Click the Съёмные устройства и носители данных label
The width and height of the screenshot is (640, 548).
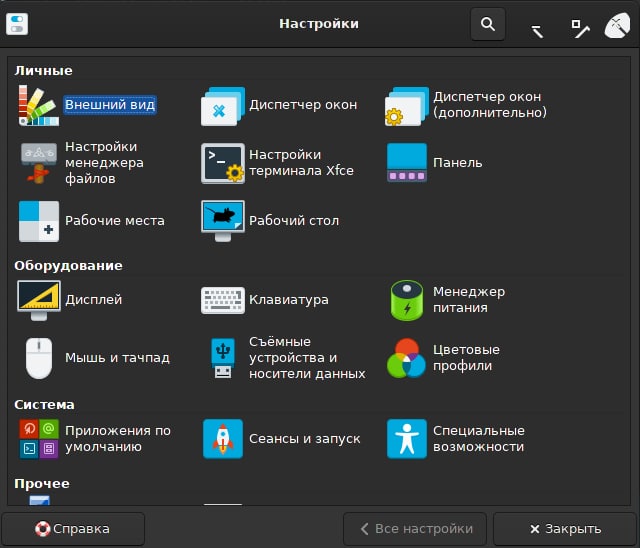point(307,358)
